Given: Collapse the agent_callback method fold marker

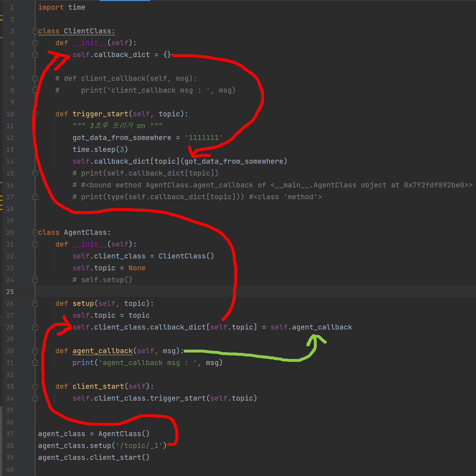Looking at the screenshot, I should click(35, 351).
